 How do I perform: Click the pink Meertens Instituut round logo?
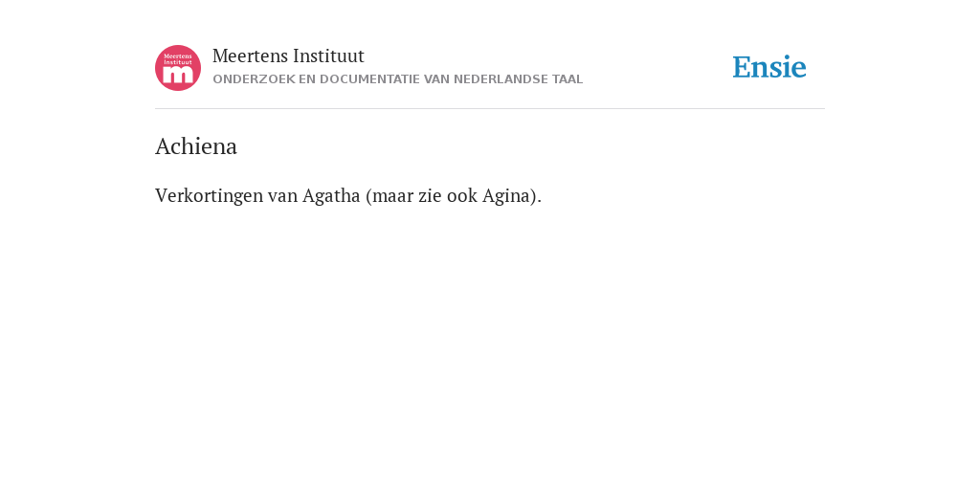pos(178,68)
